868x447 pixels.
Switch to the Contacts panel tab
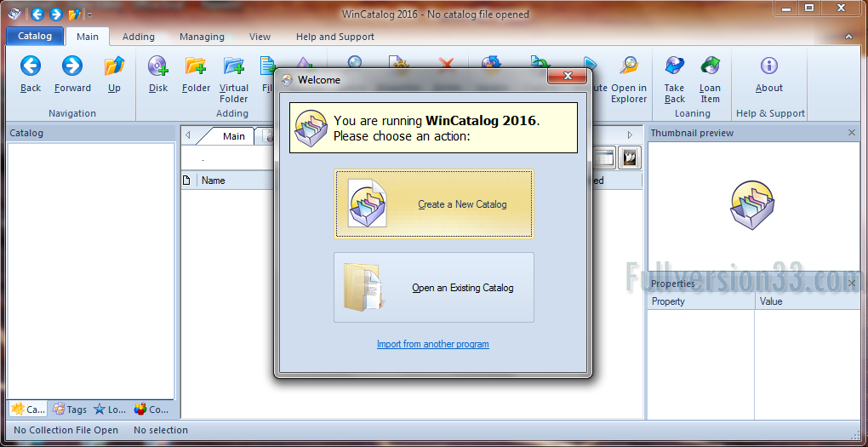tap(151, 410)
